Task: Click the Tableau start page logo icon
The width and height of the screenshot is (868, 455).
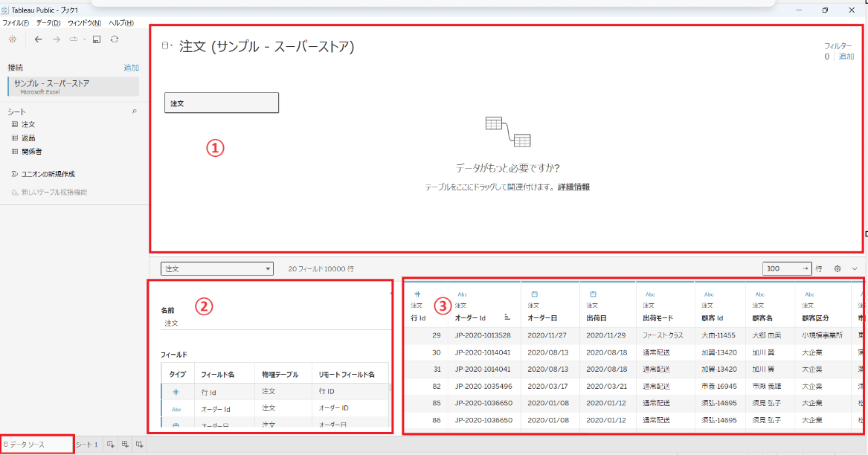Action: point(12,39)
